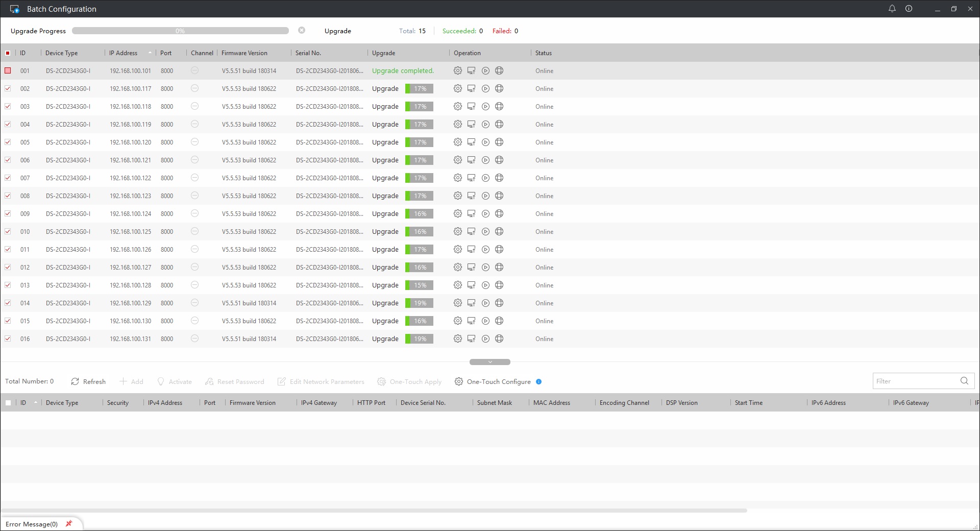Viewport: 980px width, 531px height.
Task: Uncheck device 011 checkbox
Action: pos(8,249)
